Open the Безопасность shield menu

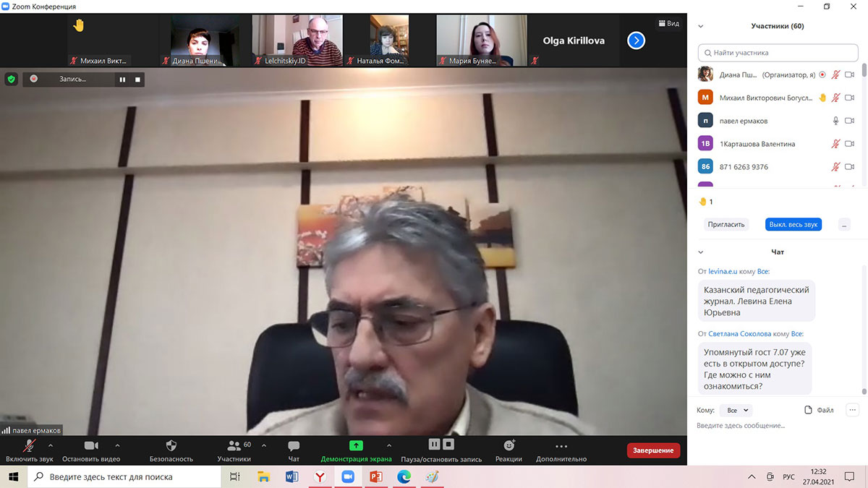click(x=171, y=451)
